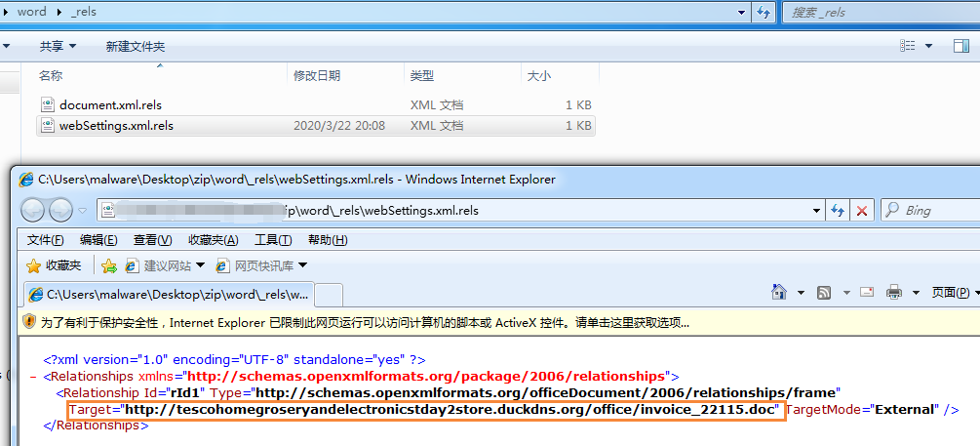This screenshot has width=980, height=446.
Task: Open a new blank IE tab
Action: click(330, 294)
